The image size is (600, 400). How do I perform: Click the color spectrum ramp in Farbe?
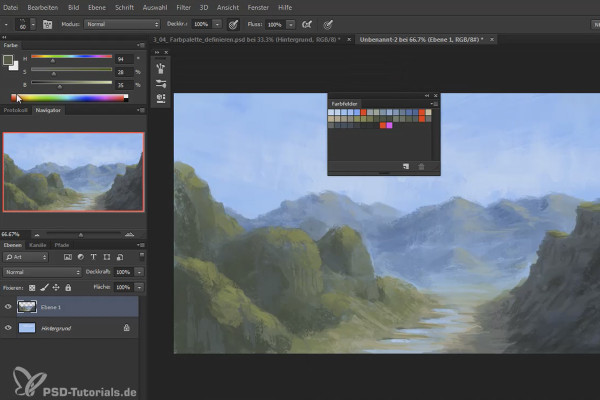pyautogui.click(x=69, y=98)
